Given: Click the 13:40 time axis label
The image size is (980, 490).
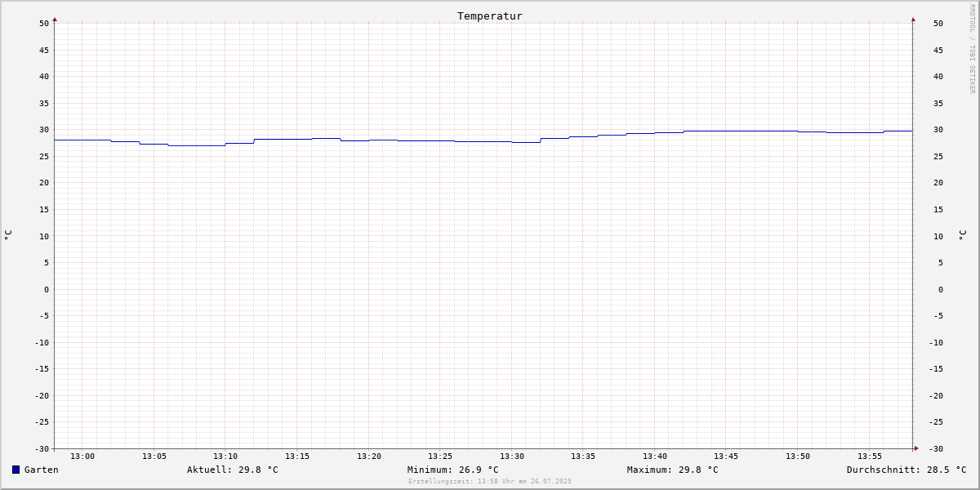Looking at the screenshot, I should [655, 456].
